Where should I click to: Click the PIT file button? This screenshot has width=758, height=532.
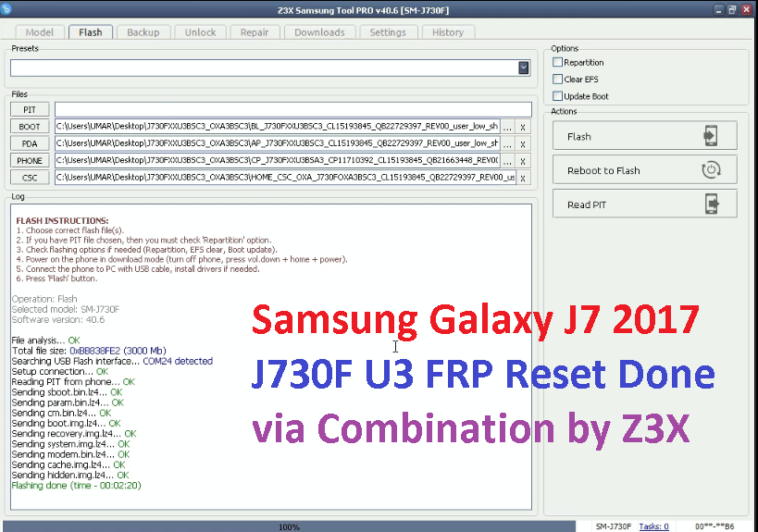[30, 110]
